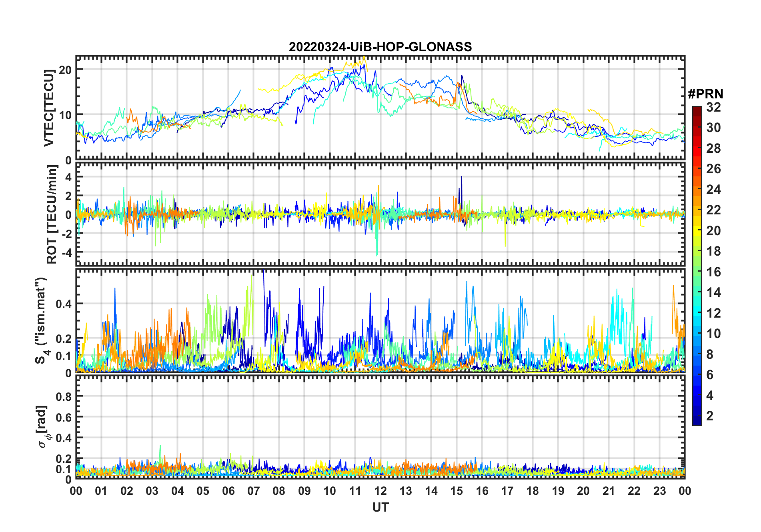Click colorbar tick label 32
Viewport: 761px width, 532px height.
713,107
